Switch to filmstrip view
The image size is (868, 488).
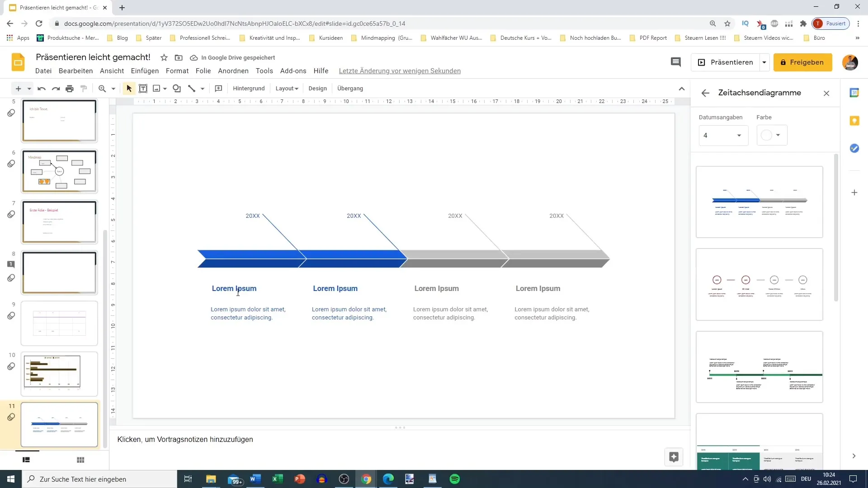point(26,460)
